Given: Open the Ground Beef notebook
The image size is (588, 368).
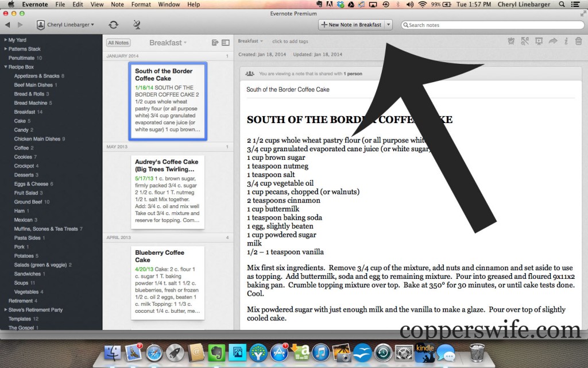Looking at the screenshot, I should pyautogui.click(x=32, y=202).
